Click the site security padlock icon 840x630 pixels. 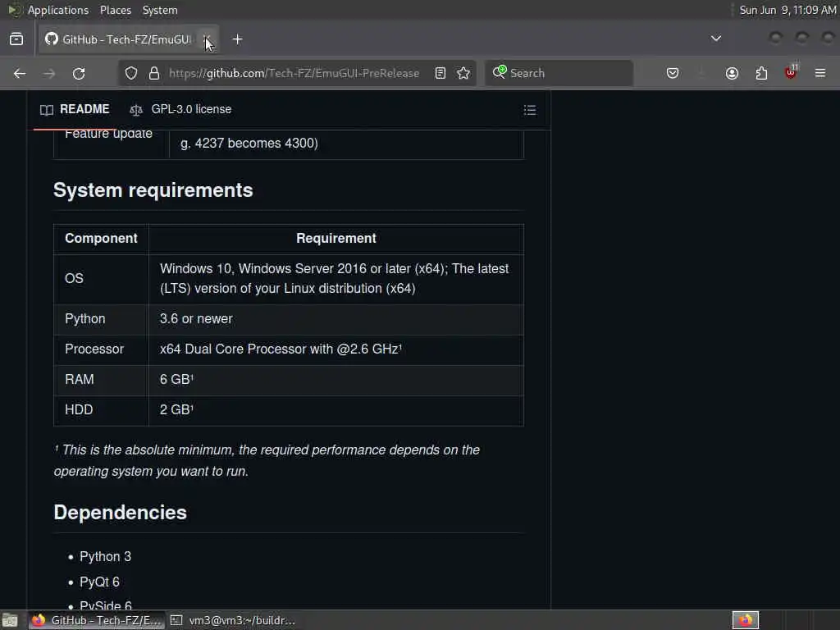click(154, 73)
